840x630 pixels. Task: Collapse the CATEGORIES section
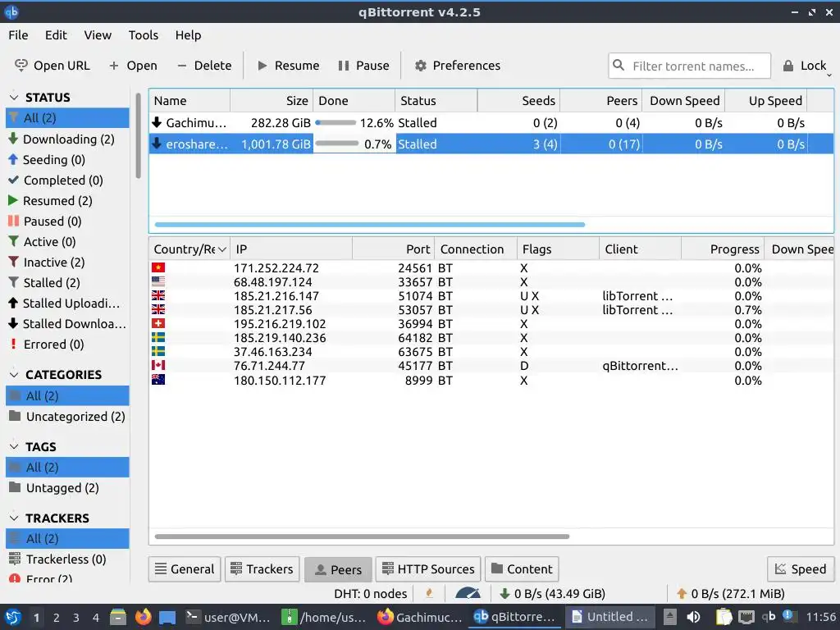(15, 374)
